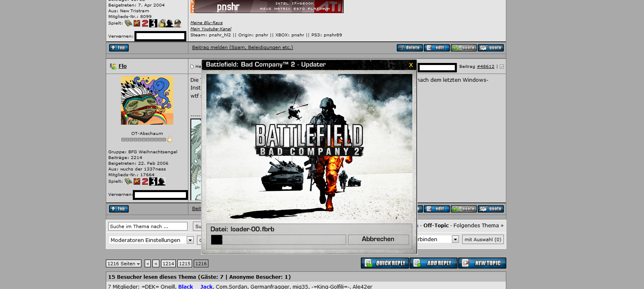This screenshot has width=644, height=289.
Task: Click the edit button on pnshr's post
Action: [x=437, y=48]
